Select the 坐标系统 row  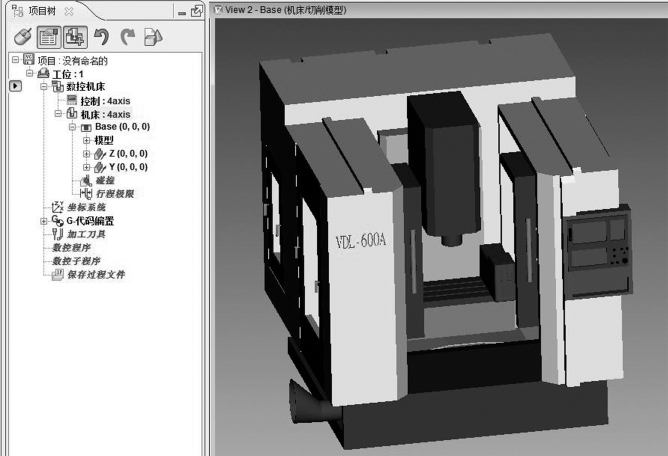pyautogui.click(x=86, y=208)
